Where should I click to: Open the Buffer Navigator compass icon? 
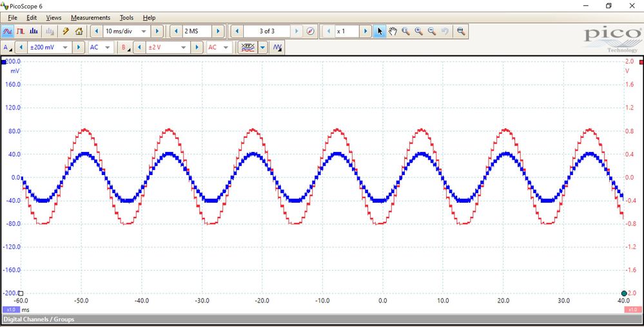(310, 31)
